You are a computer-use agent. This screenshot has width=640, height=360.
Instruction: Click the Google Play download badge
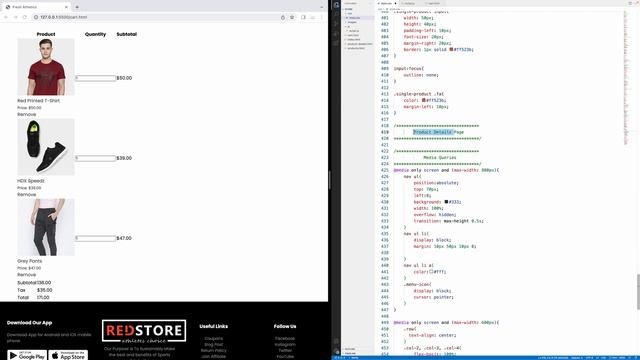(27, 355)
